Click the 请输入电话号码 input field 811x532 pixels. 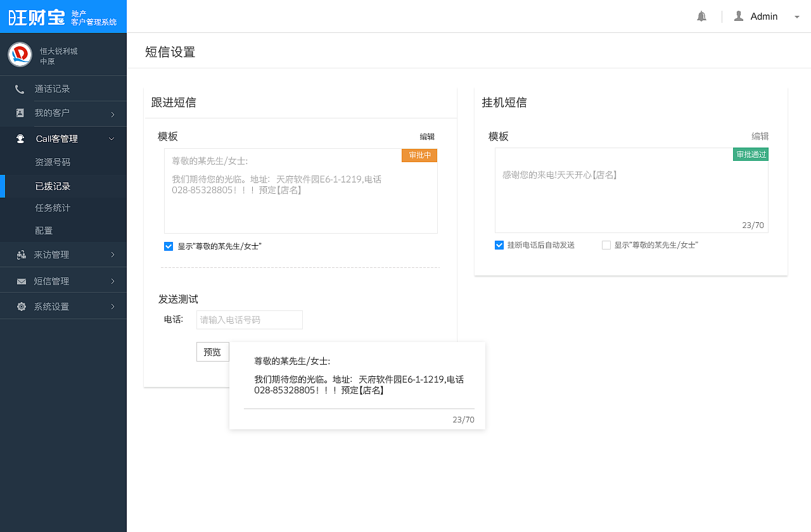pyautogui.click(x=249, y=320)
